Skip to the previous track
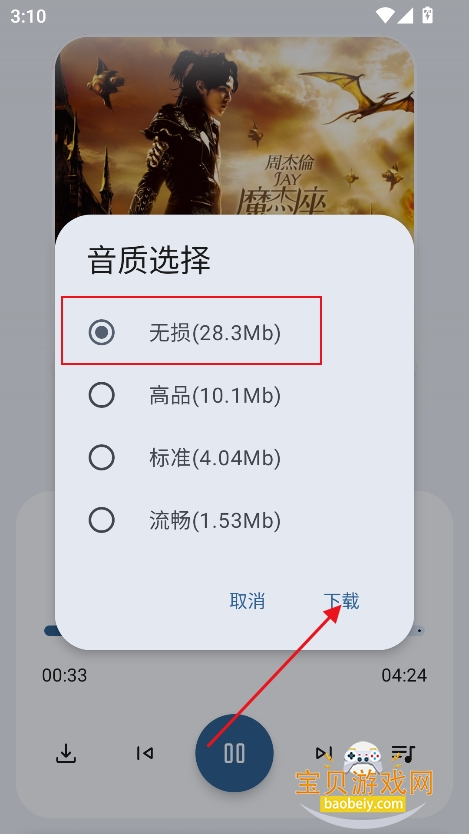469x834 pixels. tap(145, 753)
